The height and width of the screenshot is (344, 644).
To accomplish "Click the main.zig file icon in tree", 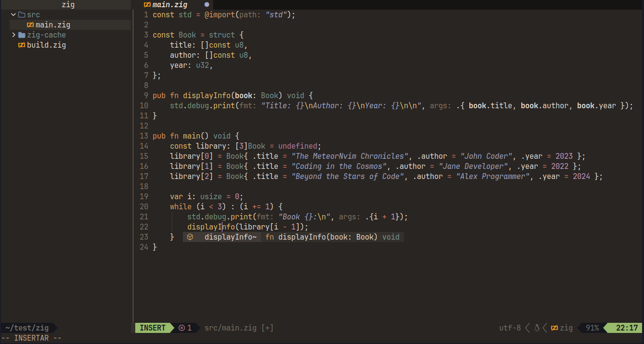I will tap(30, 25).
